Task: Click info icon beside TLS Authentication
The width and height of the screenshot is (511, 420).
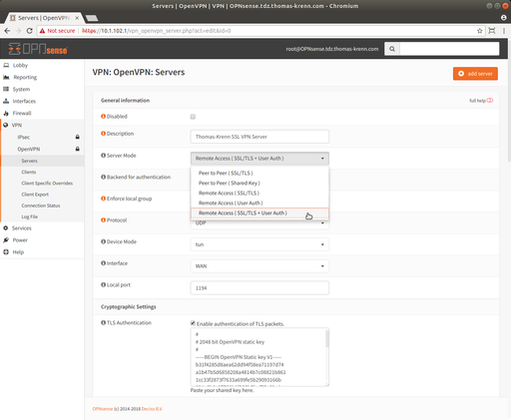Action: click(103, 322)
